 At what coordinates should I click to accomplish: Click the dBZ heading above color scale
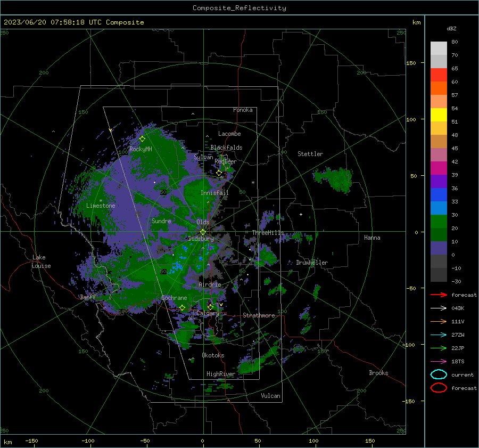pyautogui.click(x=451, y=28)
